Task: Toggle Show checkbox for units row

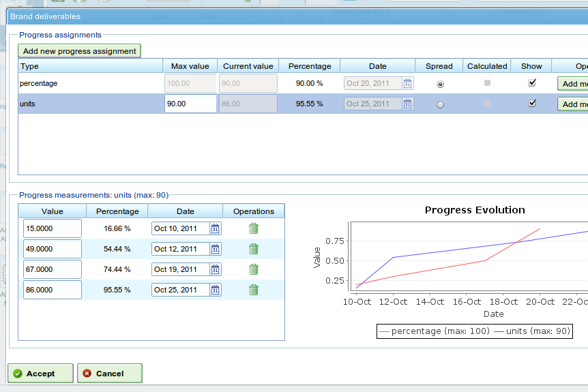Action: coord(532,103)
